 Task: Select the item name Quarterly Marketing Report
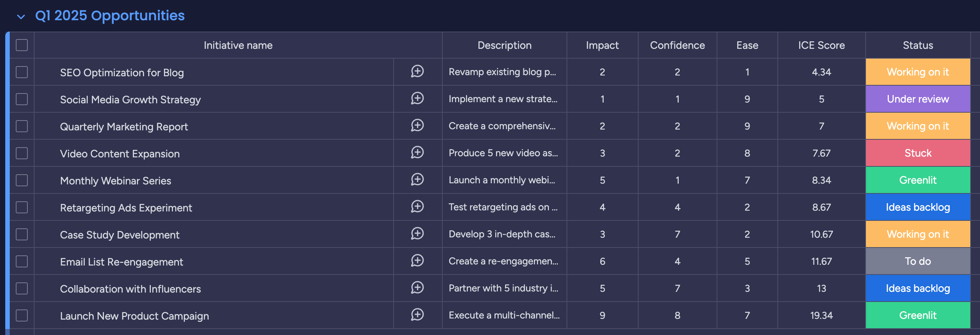tap(124, 127)
